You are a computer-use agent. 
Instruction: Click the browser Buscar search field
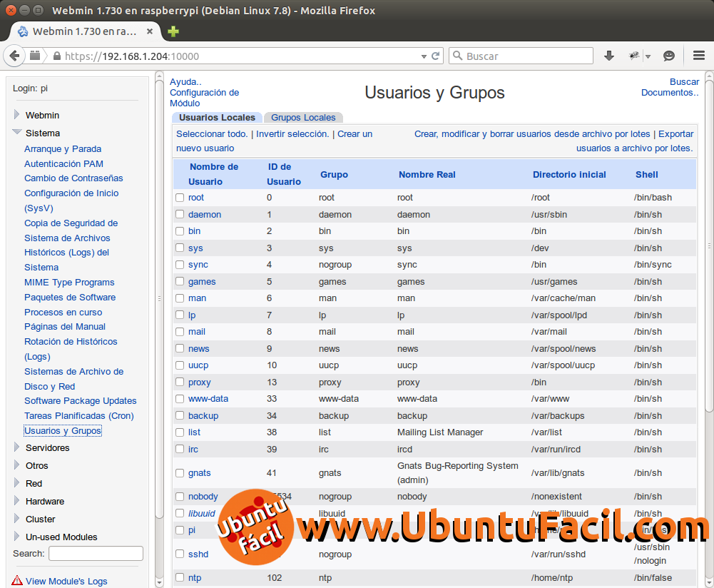tap(521, 56)
